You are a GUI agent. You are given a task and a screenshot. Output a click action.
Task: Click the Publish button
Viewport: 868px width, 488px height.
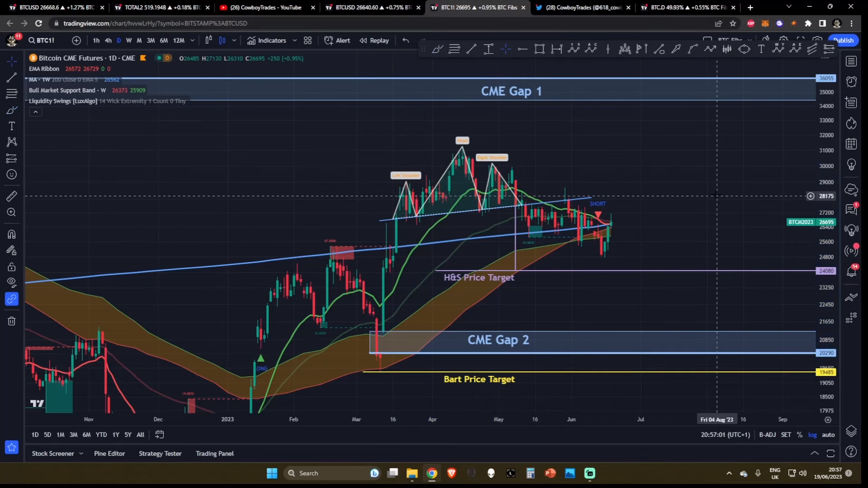coord(844,40)
